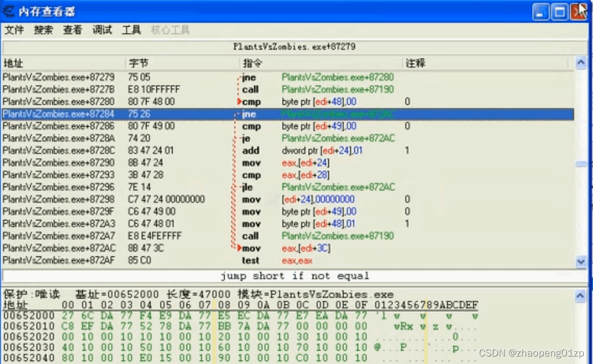Click hex row address 00652040

(29, 358)
